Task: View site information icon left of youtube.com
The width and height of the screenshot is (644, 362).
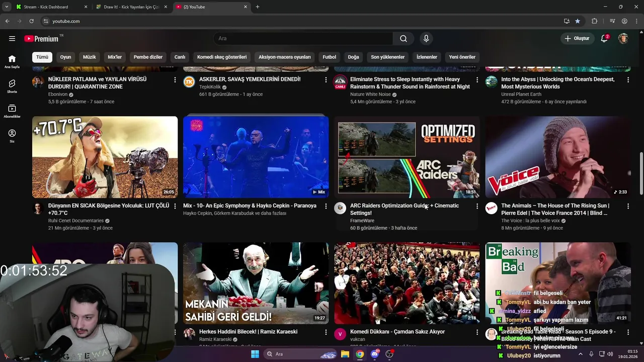Action: (x=45, y=21)
